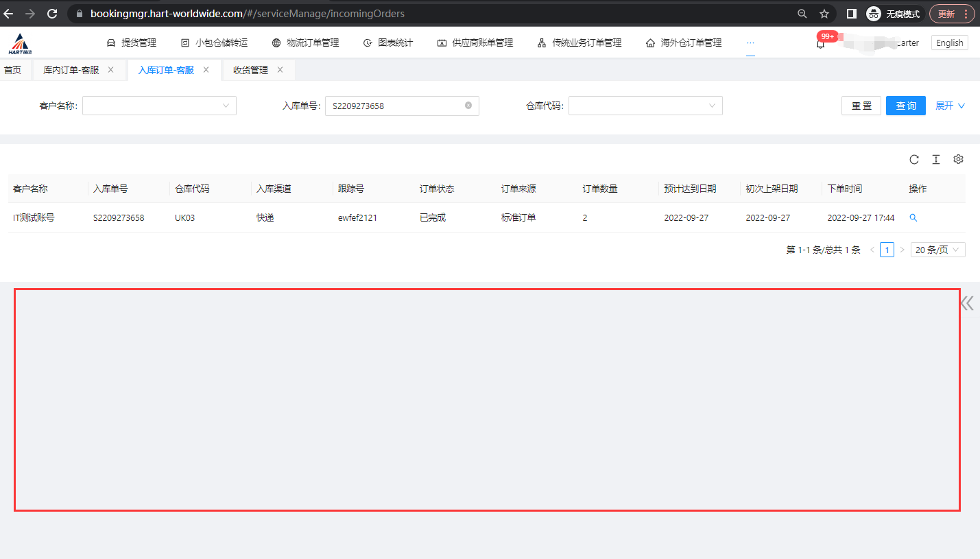Open the 仓库代码 dropdown
The image size is (980, 559).
point(645,106)
